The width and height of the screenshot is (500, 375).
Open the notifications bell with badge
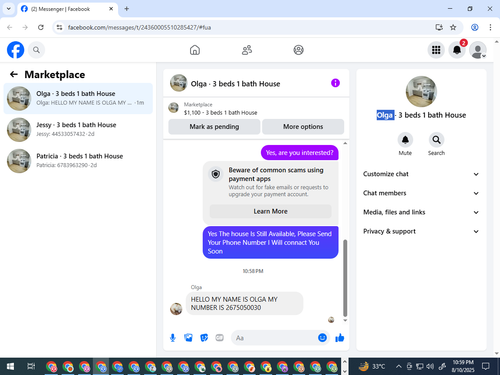tap(457, 50)
